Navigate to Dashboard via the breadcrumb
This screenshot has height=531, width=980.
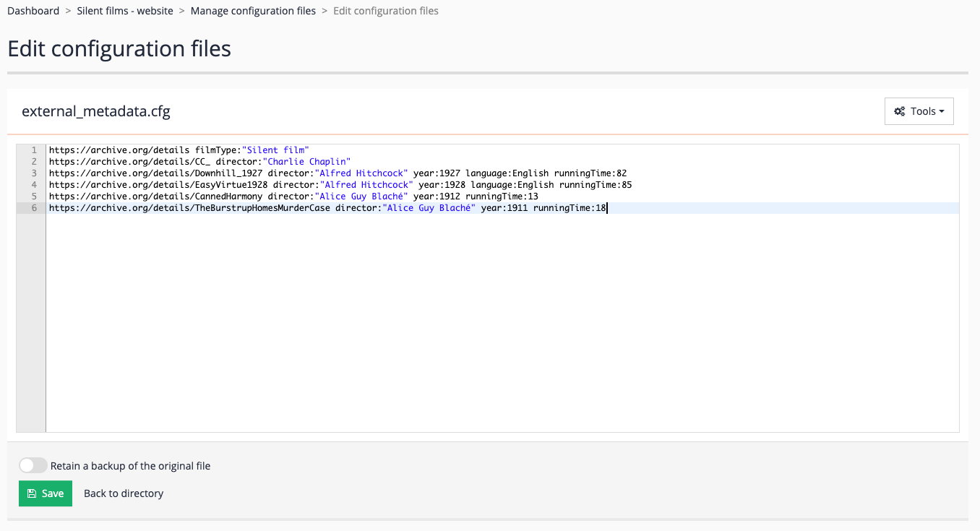(x=33, y=10)
